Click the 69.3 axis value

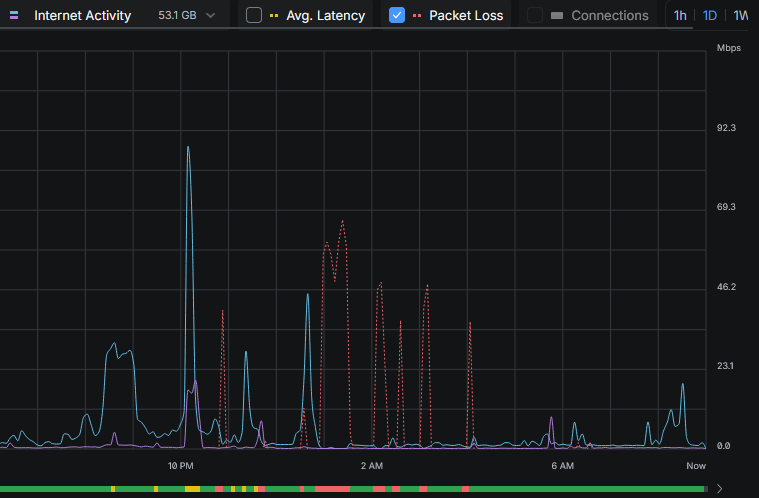[x=726, y=207]
